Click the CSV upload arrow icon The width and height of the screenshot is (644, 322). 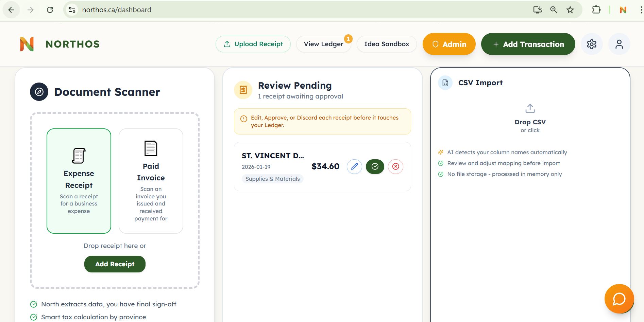click(530, 109)
